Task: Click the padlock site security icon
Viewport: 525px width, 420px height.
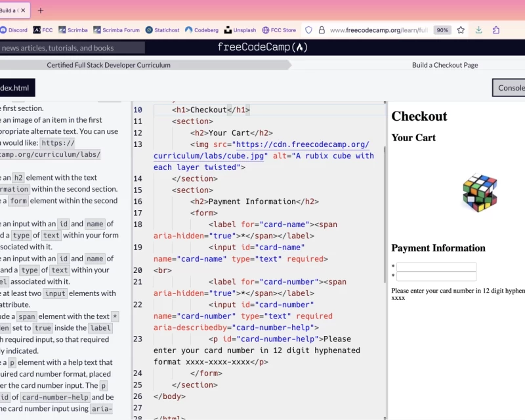Action: point(321,30)
